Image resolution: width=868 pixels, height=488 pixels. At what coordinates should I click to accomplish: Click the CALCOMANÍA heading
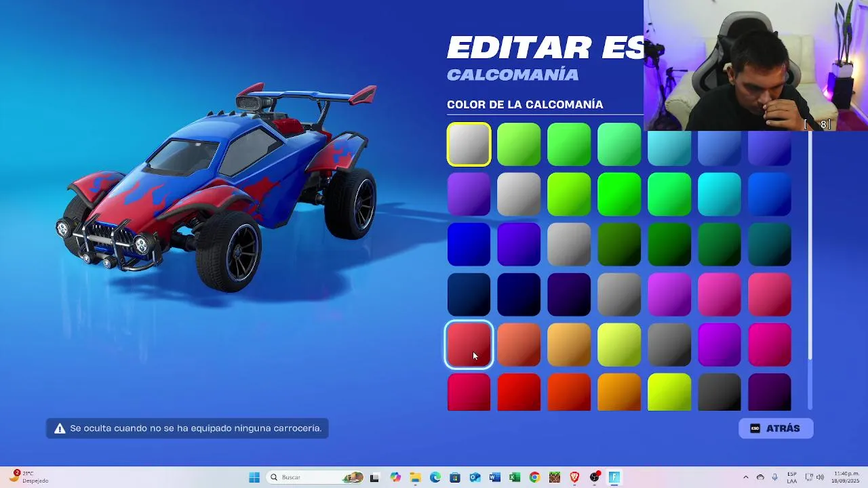[513, 75]
